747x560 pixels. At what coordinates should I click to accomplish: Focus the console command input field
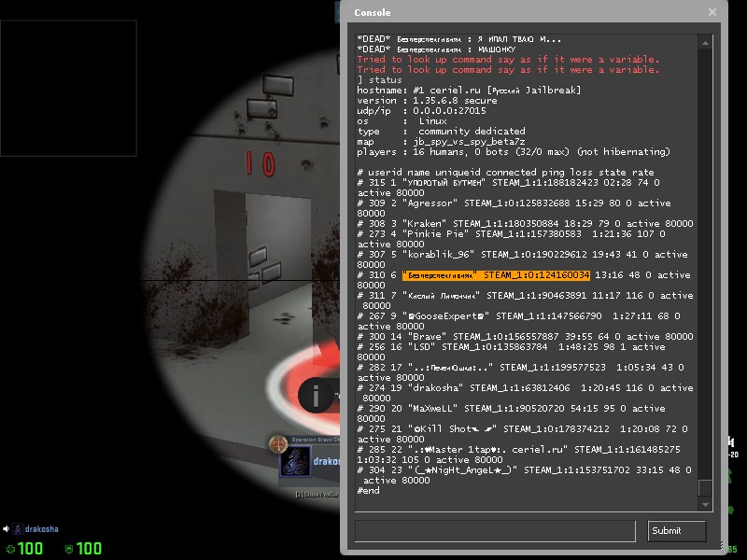(x=497, y=531)
